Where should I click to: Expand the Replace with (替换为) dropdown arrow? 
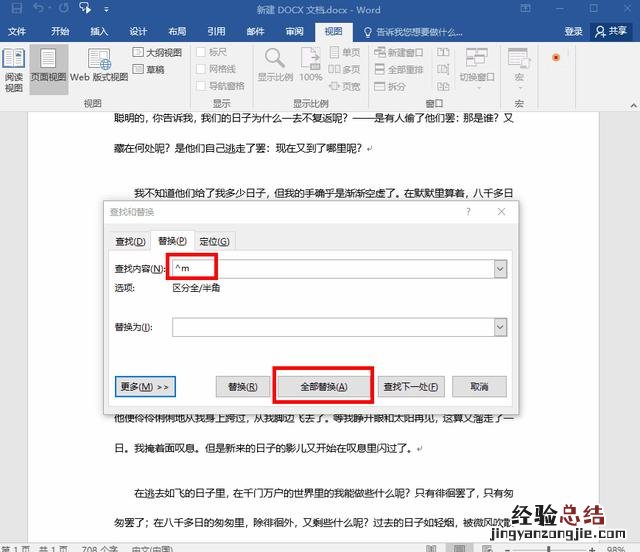[500, 327]
